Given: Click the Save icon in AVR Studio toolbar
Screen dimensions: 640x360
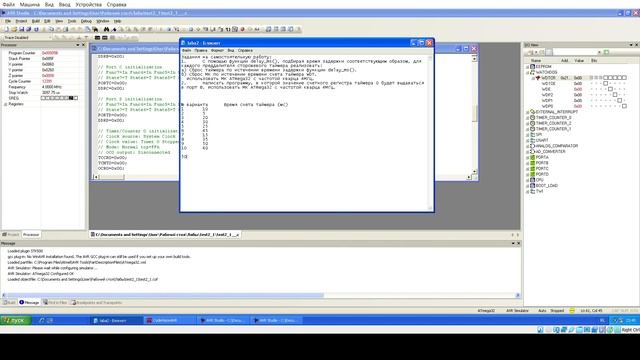Looking at the screenshot, I should tap(21, 29).
